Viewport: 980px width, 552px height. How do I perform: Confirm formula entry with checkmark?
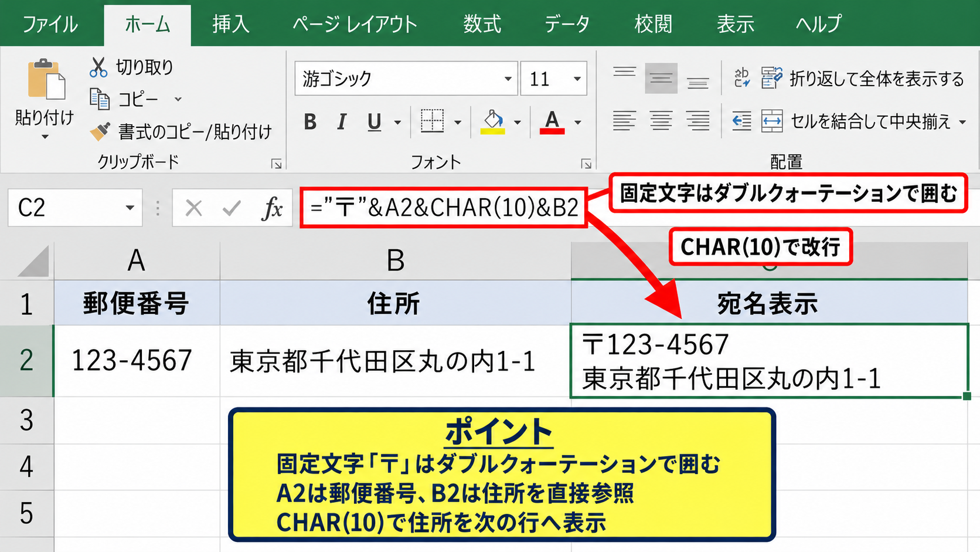point(232,208)
